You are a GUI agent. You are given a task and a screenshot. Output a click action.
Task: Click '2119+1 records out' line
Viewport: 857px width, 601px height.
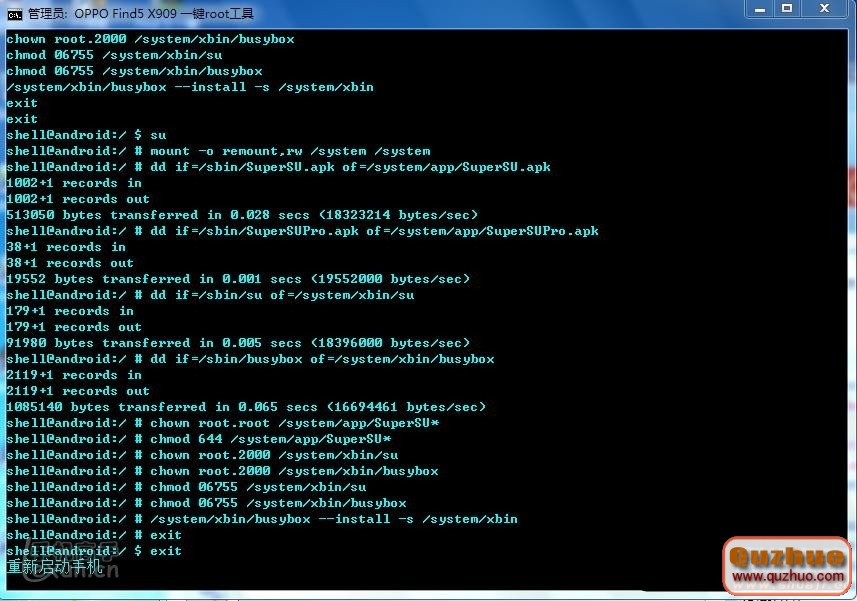(x=78, y=391)
